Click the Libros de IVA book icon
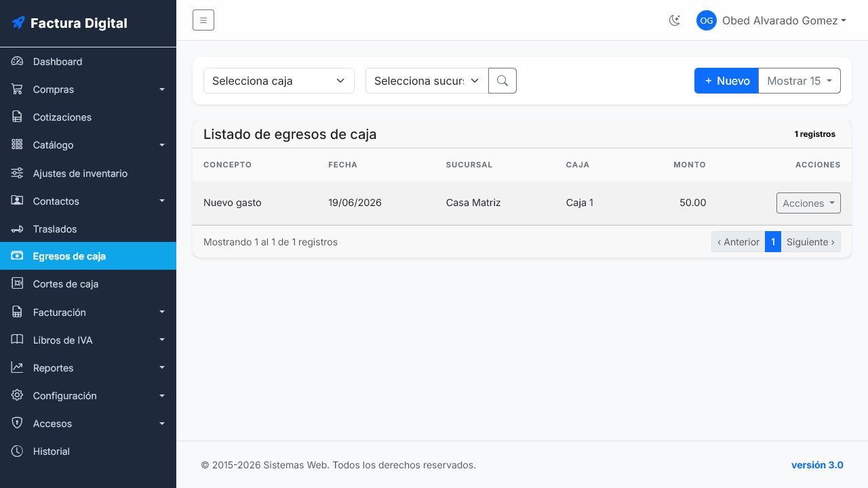The image size is (868, 488). (x=18, y=340)
